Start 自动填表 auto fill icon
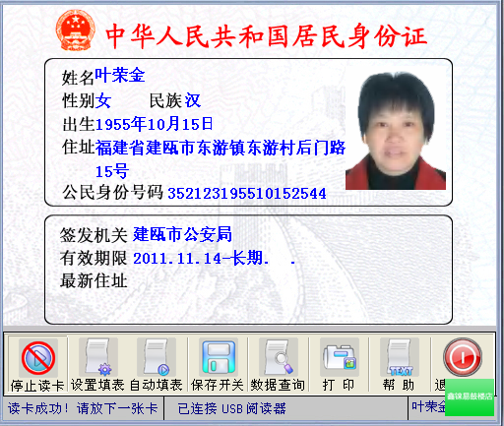Screen dimensions: 504x426 [x=157, y=358]
